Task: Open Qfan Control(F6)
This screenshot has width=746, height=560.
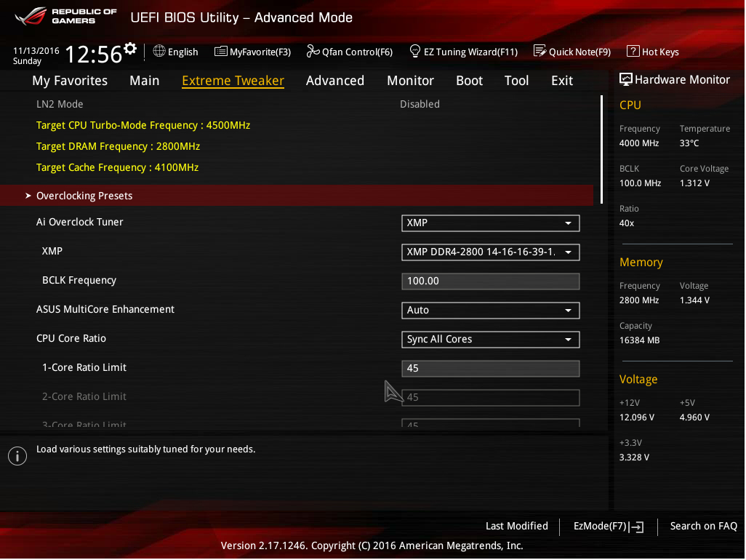Action: pos(350,52)
